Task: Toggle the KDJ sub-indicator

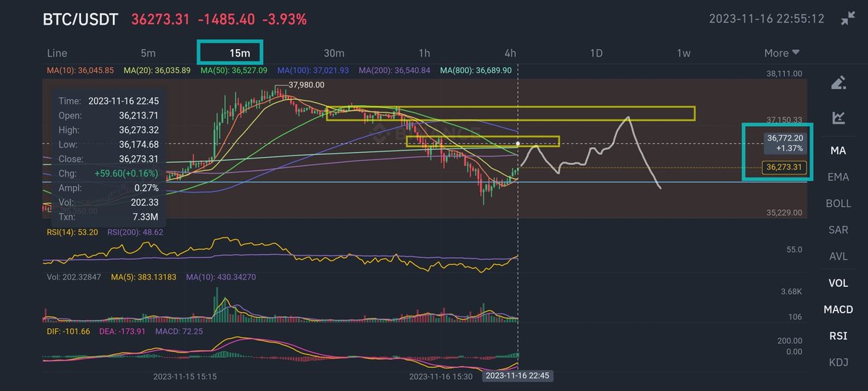Action: tap(838, 362)
